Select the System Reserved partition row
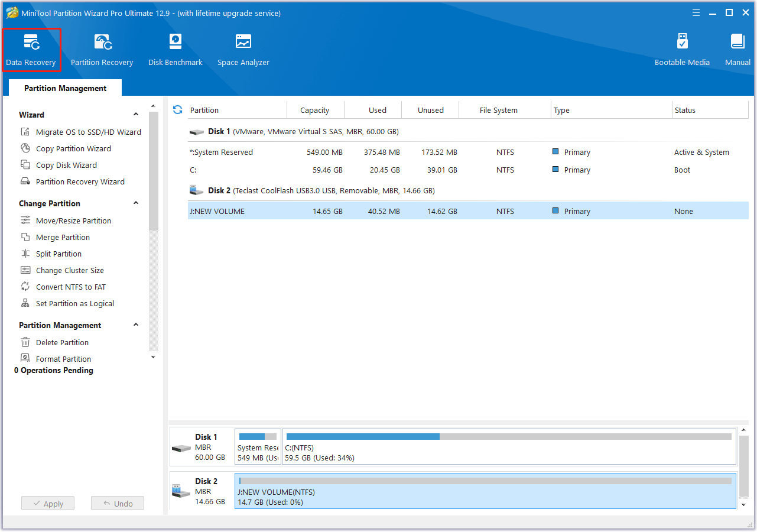This screenshot has height=532, width=757. coord(468,152)
